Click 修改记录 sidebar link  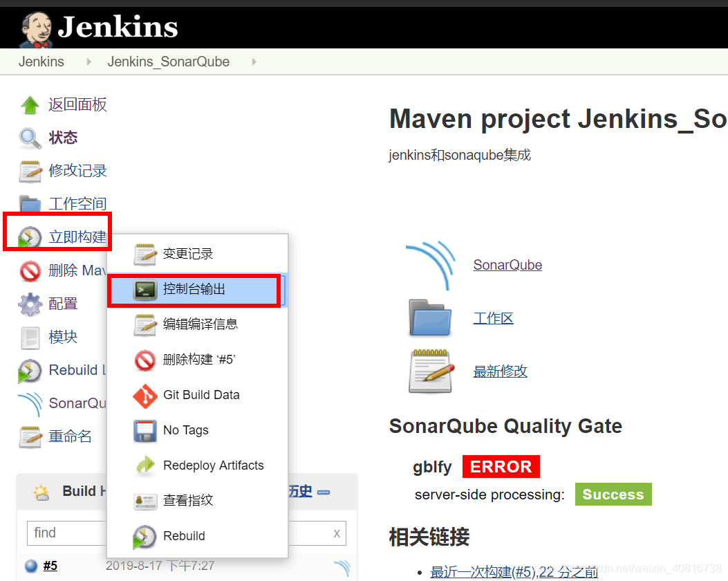[78, 171]
